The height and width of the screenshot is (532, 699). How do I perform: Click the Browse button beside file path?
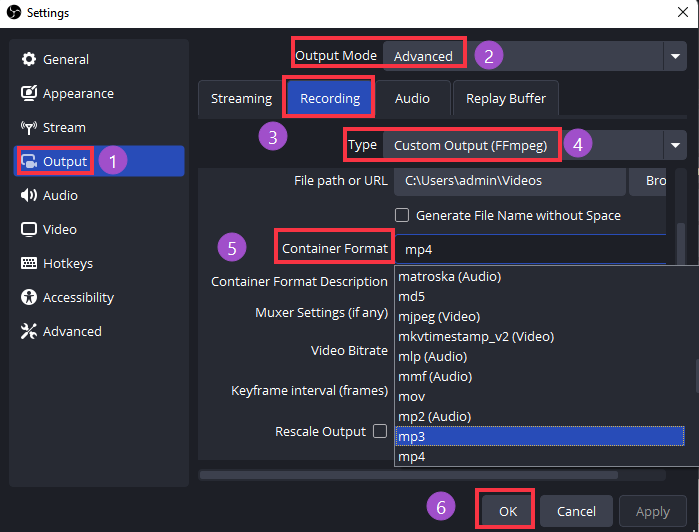coord(647,181)
